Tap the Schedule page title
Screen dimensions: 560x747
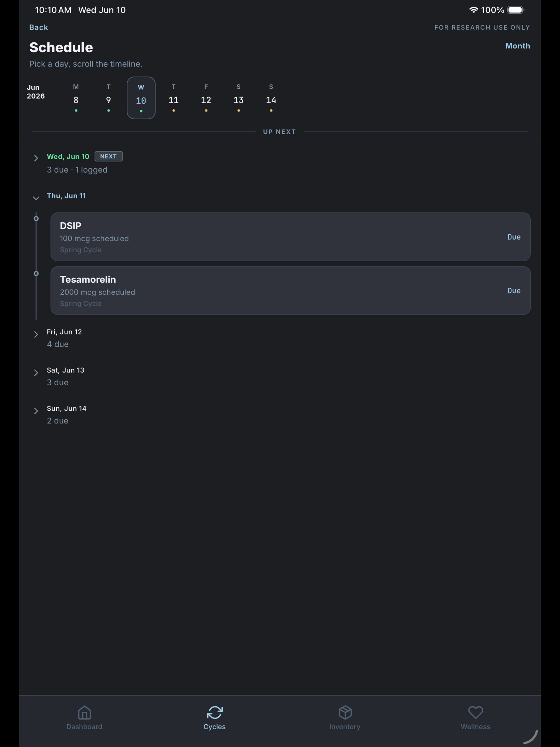tap(61, 47)
